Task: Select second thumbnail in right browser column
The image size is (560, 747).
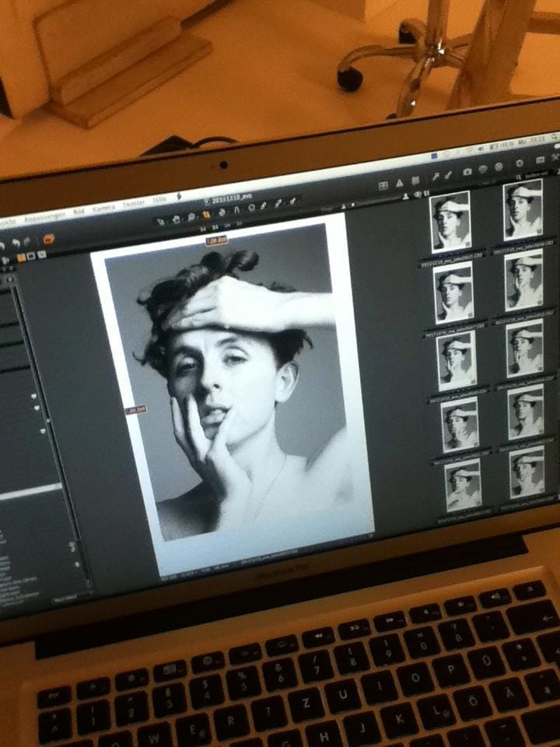Action: tap(524, 280)
